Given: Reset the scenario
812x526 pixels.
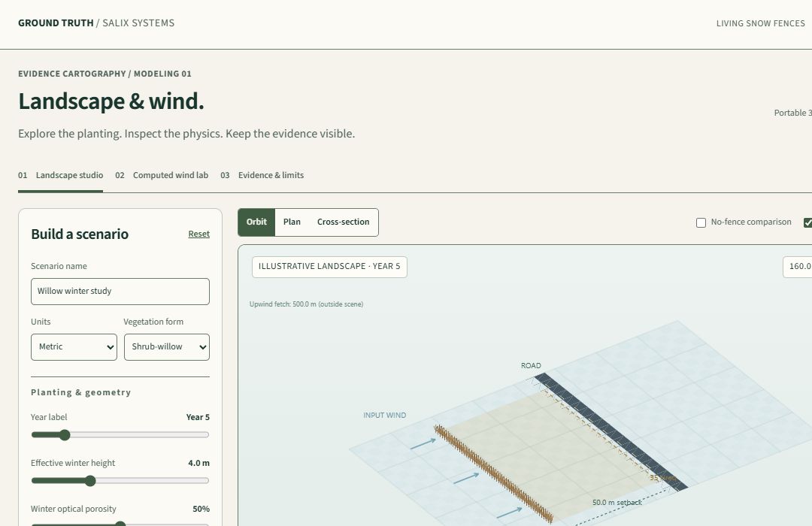Looking at the screenshot, I should pos(198,234).
